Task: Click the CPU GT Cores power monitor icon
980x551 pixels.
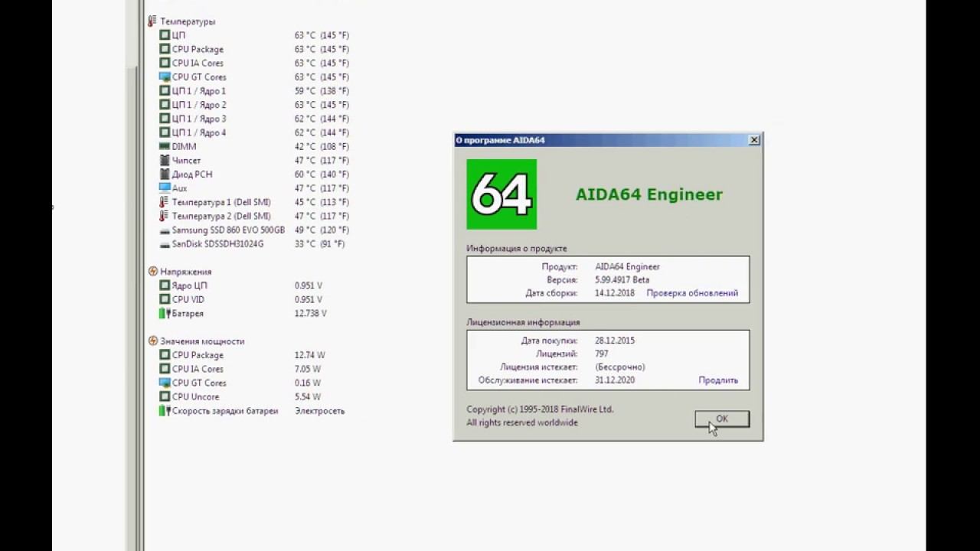Action: [165, 383]
